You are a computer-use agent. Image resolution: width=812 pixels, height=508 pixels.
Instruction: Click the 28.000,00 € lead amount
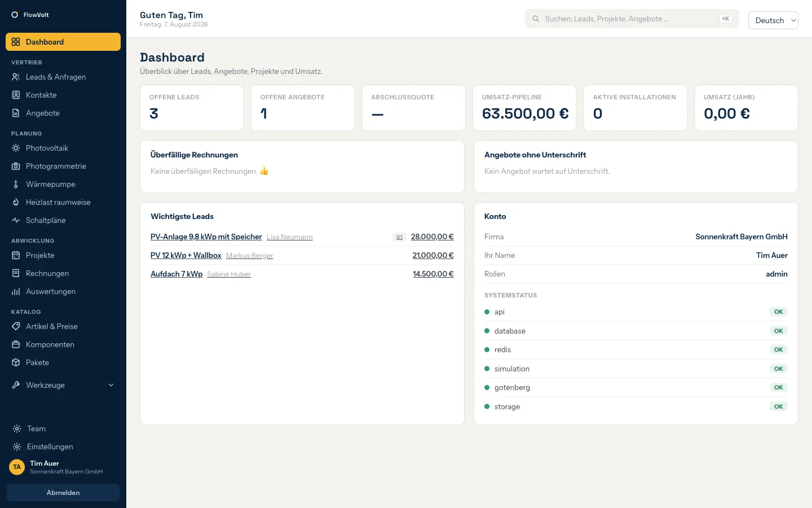pyautogui.click(x=433, y=237)
